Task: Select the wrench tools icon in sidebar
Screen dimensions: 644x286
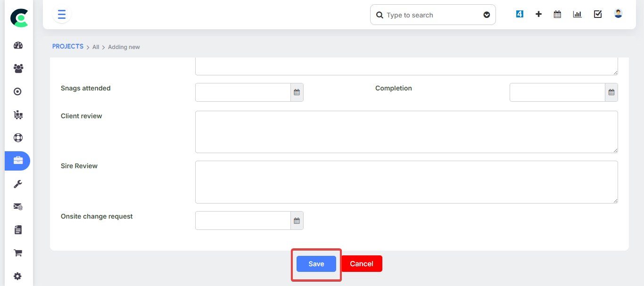Action: [x=18, y=184]
